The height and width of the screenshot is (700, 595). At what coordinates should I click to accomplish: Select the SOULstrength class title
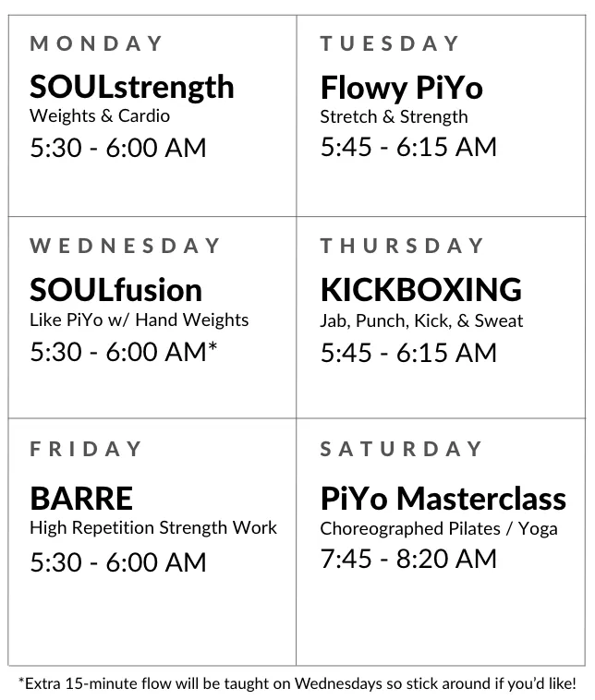(x=131, y=87)
